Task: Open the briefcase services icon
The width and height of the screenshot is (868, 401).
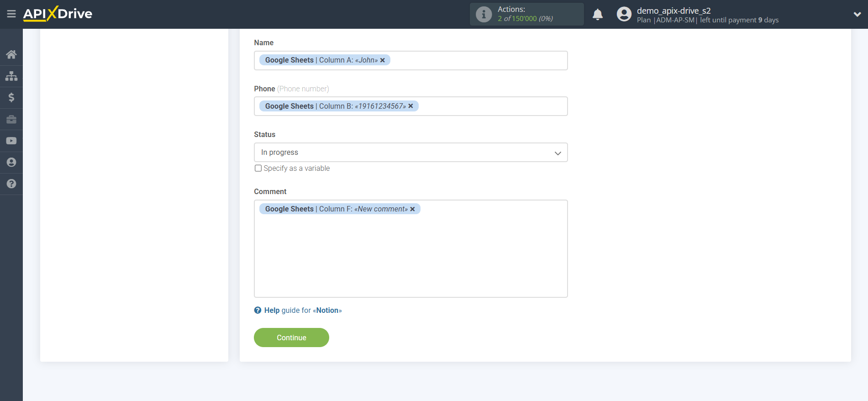Action: coord(11,119)
